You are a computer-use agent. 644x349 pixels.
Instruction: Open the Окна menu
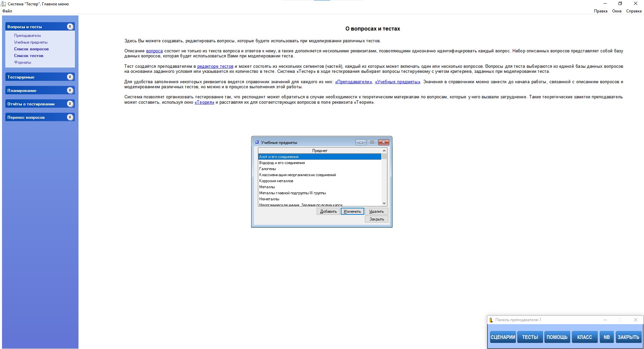pos(616,11)
